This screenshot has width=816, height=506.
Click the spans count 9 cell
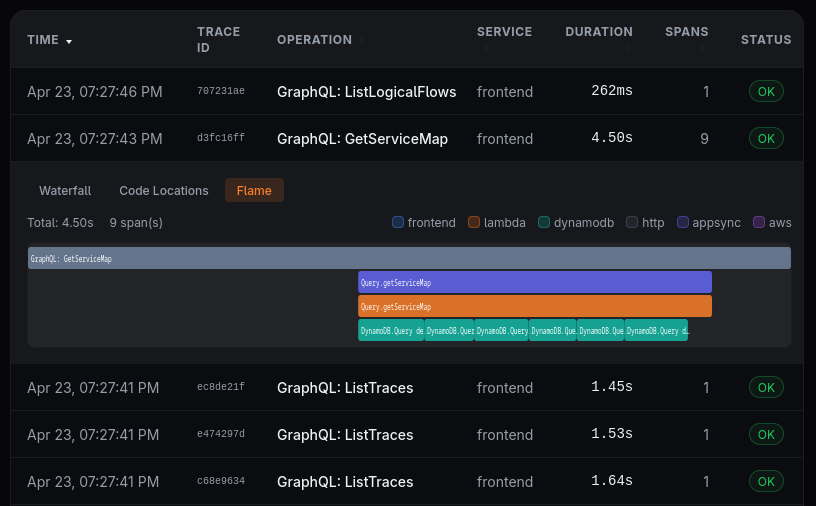click(x=704, y=138)
